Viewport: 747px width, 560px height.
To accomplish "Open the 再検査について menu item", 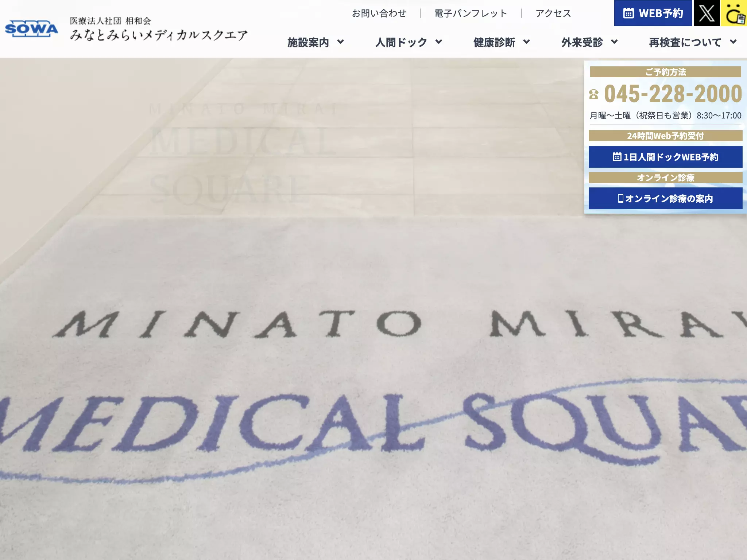I will click(x=685, y=42).
